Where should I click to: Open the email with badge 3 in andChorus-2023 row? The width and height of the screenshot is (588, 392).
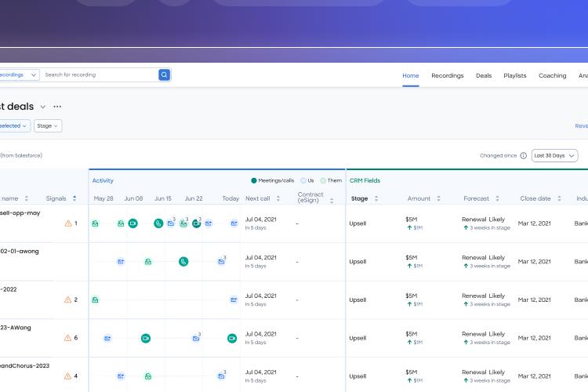222,376
